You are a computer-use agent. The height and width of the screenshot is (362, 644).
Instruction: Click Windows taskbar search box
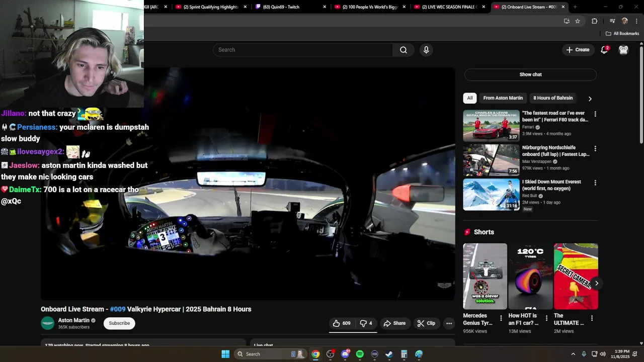271,354
